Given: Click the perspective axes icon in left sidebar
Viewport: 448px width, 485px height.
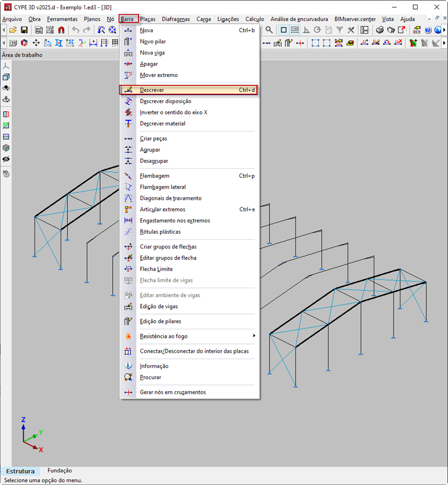Looking at the screenshot, I should coord(6,66).
